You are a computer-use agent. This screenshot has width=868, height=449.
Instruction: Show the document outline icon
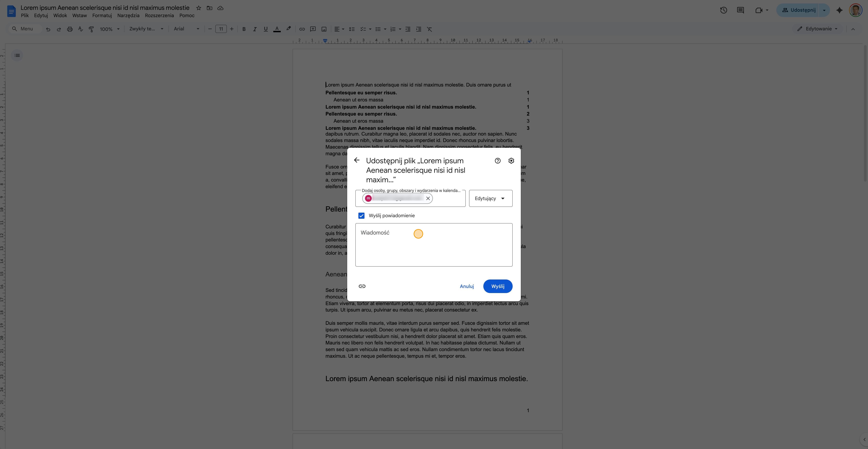click(x=17, y=55)
